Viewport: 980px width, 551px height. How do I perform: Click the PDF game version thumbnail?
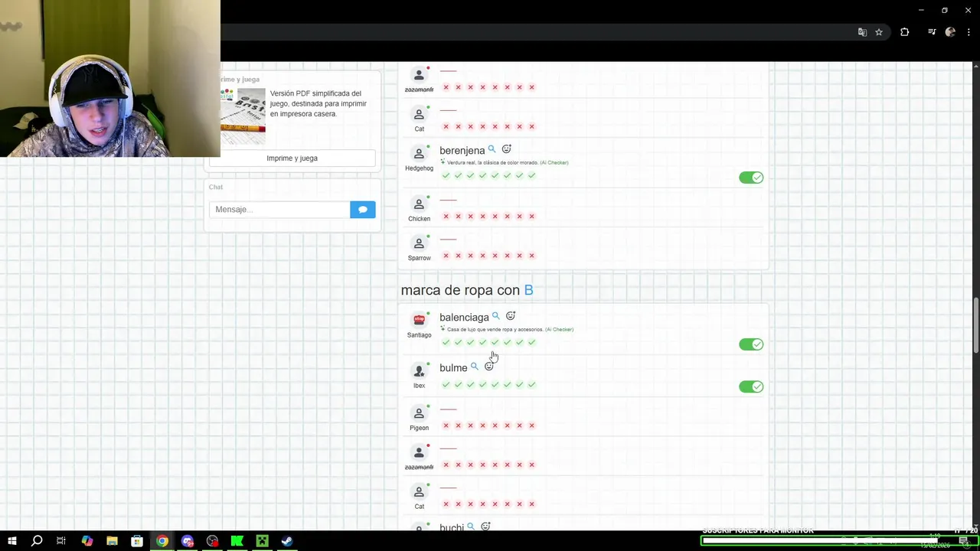pos(243,116)
